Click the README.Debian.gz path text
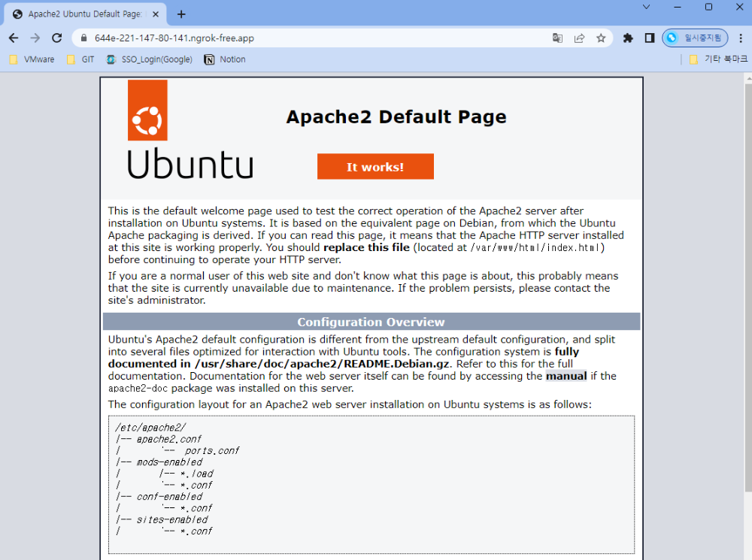The width and height of the screenshot is (752, 560). [x=322, y=364]
